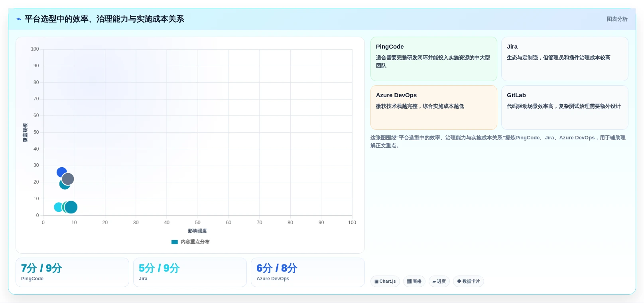The image size is (644, 303).
Task: Click the Chart.js tag chip
Action: (x=385, y=281)
